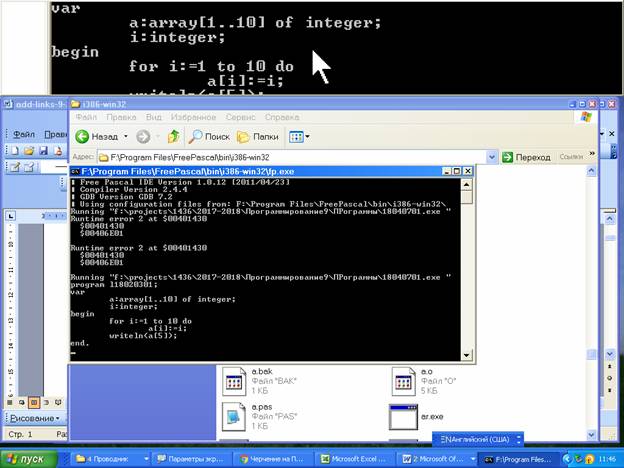Switch Word to Outline view icon
Viewport: 624px width, 468px height.
(x=46, y=403)
